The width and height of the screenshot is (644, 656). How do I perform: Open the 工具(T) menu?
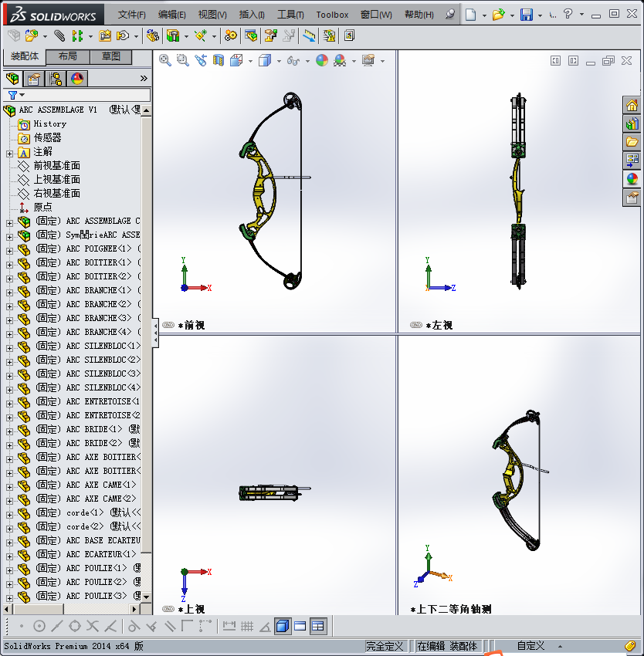tap(290, 15)
